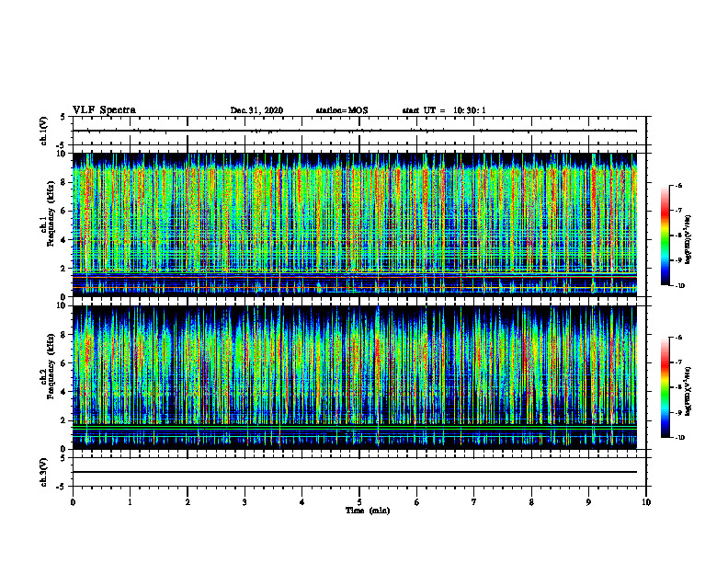Viewport: 728px width, 563px height.
Task: Click the "ch.3(V)" axis label
Action: pos(44,472)
